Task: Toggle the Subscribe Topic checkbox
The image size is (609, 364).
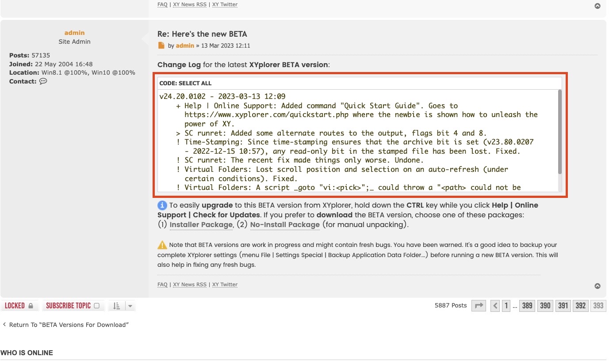Action: 97,306
